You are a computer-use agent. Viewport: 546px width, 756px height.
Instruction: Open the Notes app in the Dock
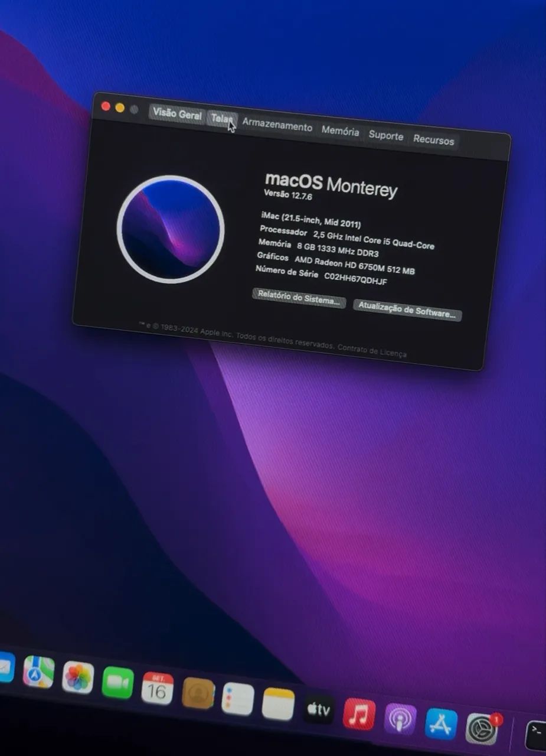[279, 704]
